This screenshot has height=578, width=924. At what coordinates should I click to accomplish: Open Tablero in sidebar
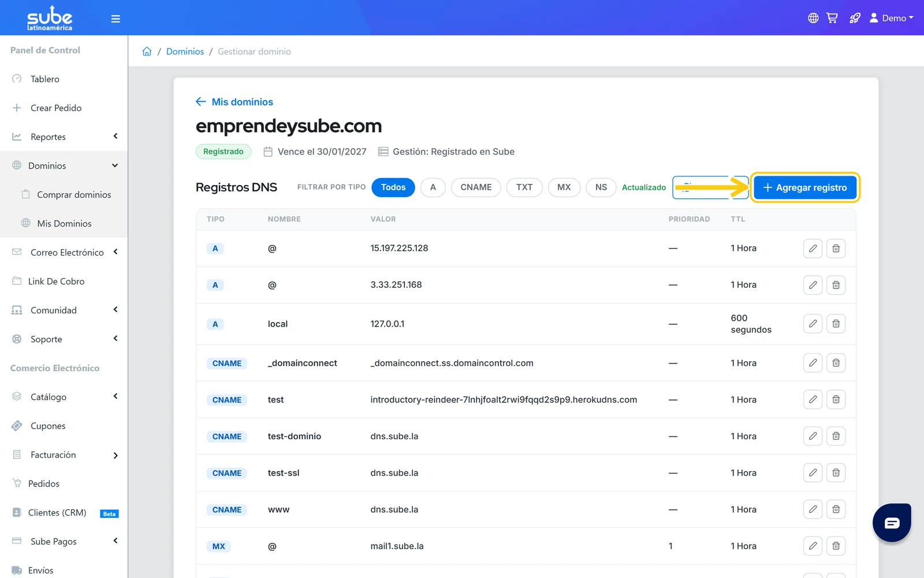click(64, 79)
